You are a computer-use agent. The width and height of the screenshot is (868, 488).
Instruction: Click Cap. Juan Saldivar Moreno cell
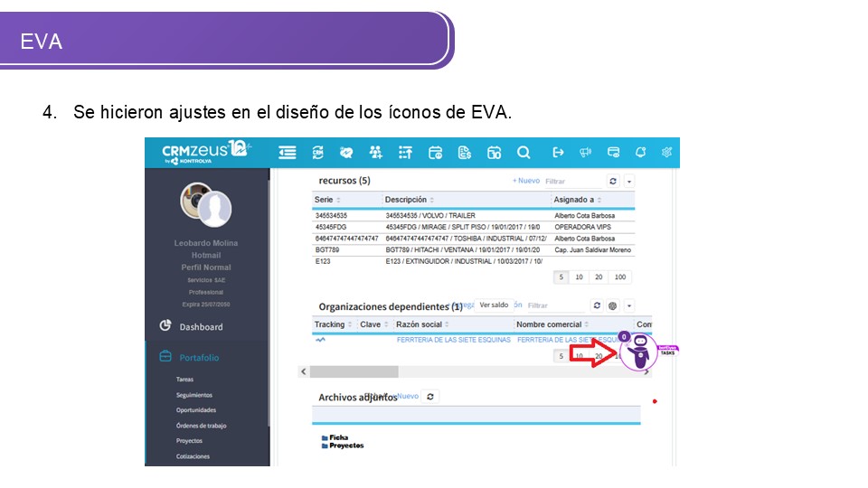point(593,250)
